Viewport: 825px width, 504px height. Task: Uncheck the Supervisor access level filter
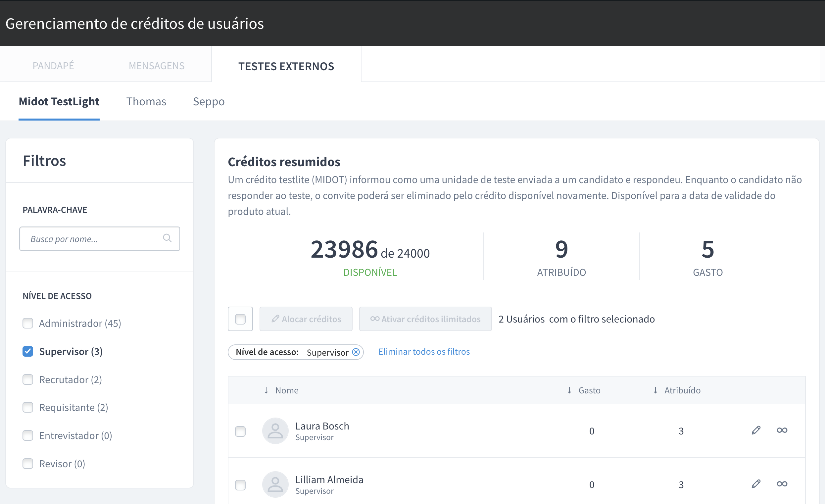pyautogui.click(x=28, y=351)
